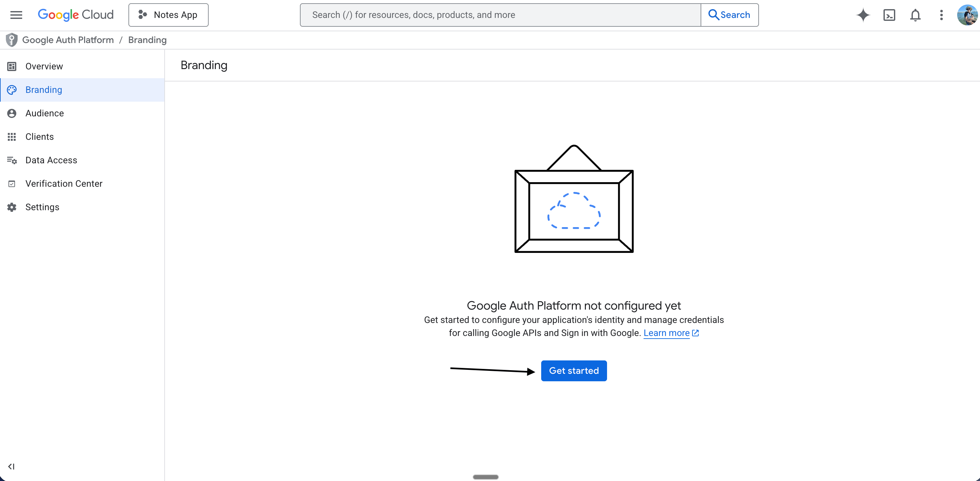Activate Cloud Shell terminal icon
This screenshot has height=481, width=980.
click(x=889, y=15)
